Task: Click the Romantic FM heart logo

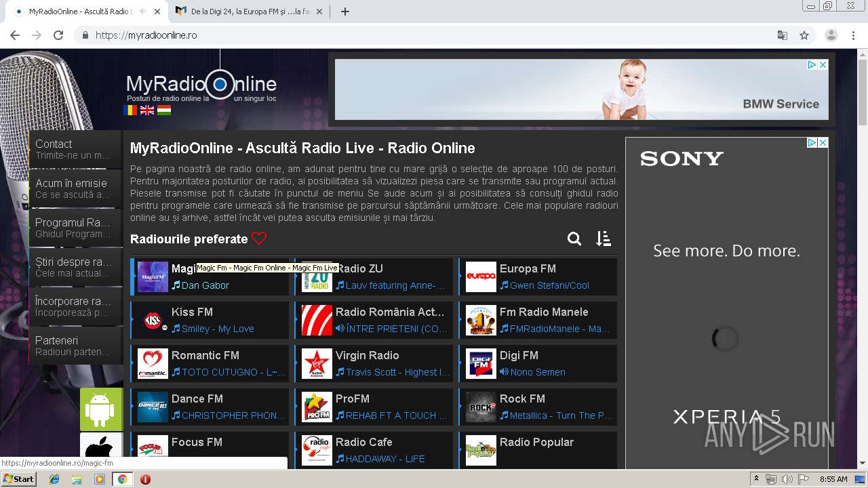Action: [x=153, y=363]
